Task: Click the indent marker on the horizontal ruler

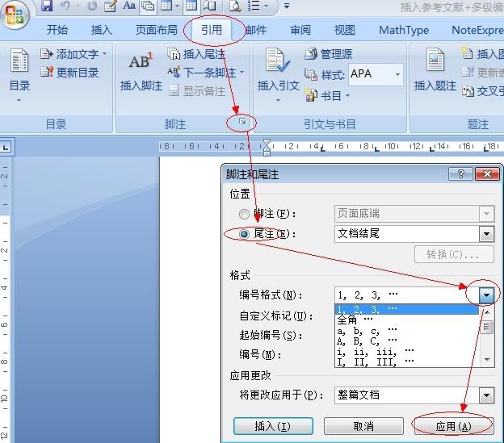Action: [x=267, y=147]
